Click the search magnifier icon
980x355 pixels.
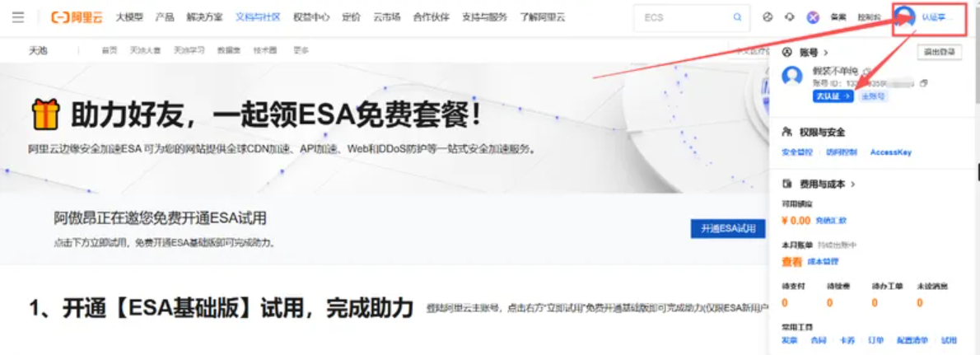click(x=737, y=17)
